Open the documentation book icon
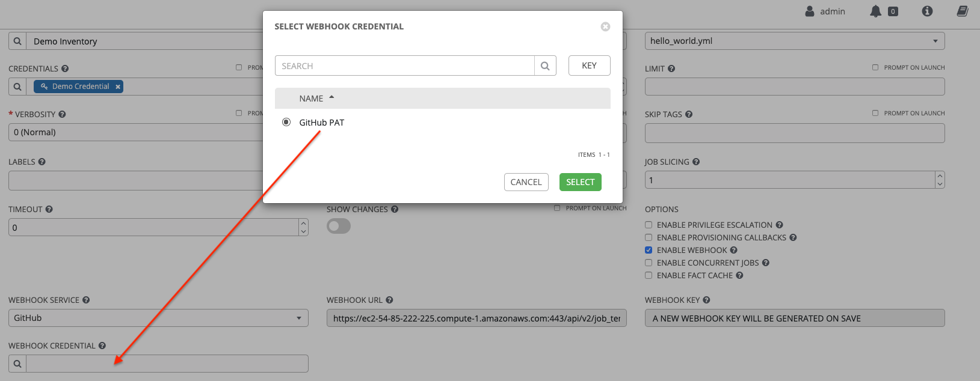 coord(963,11)
